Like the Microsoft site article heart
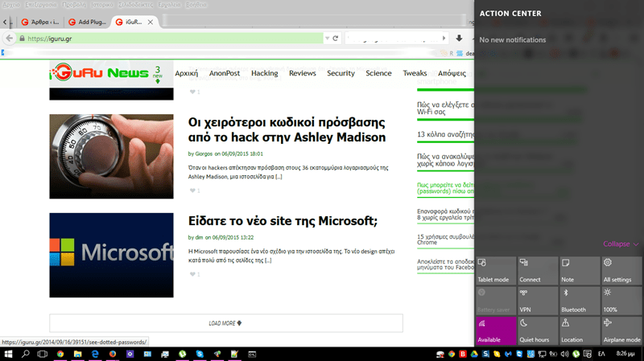 pos(192,274)
